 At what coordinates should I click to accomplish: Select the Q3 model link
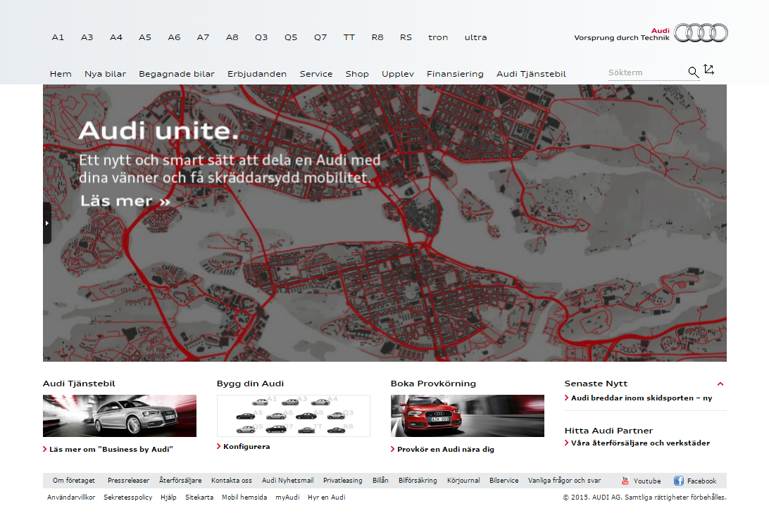261,37
